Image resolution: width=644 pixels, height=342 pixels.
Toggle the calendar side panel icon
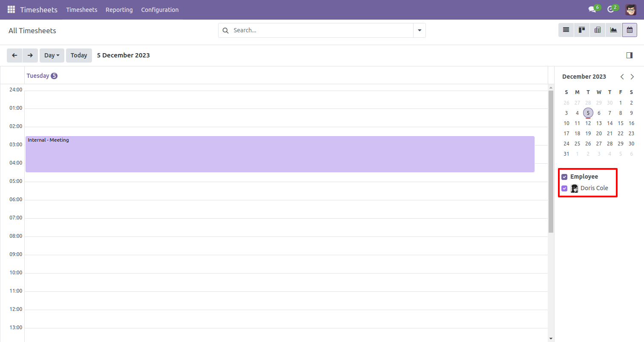[630, 55]
